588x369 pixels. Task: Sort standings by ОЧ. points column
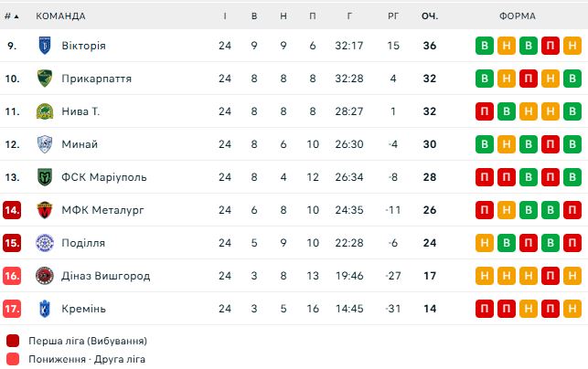click(x=430, y=16)
